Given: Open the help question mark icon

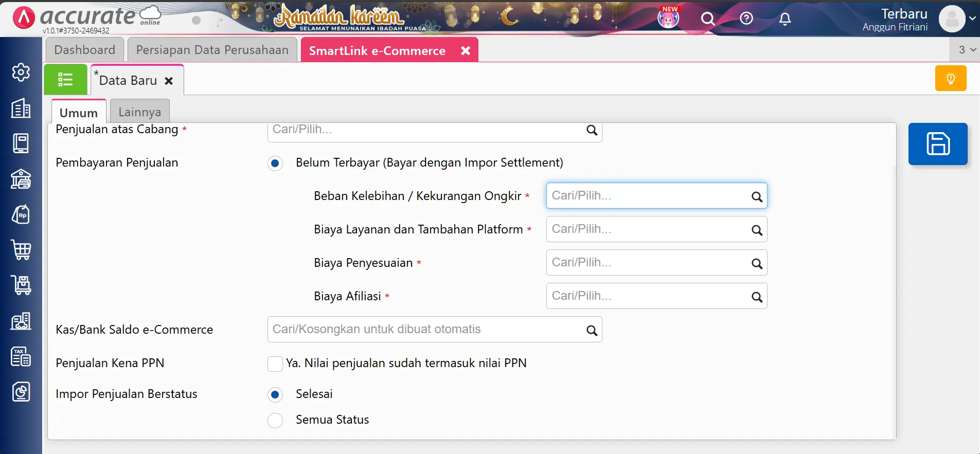Looking at the screenshot, I should coord(746,19).
